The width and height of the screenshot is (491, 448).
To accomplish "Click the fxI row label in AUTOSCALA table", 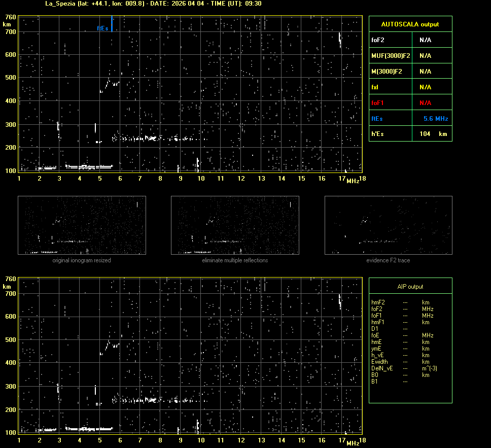I will [375, 87].
